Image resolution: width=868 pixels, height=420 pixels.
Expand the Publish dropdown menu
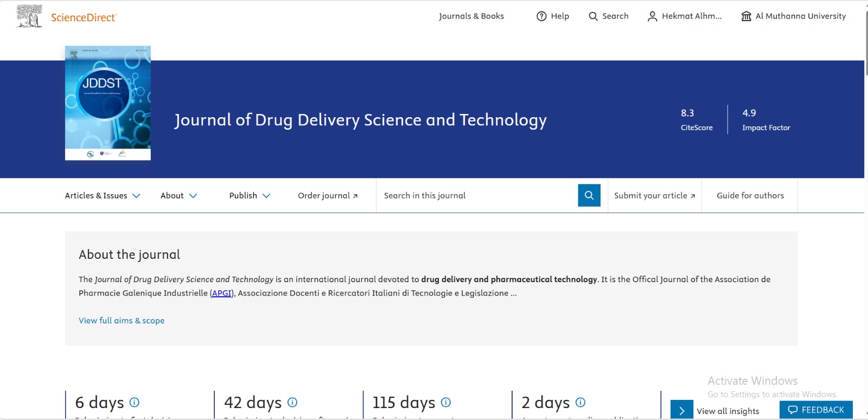tap(250, 195)
